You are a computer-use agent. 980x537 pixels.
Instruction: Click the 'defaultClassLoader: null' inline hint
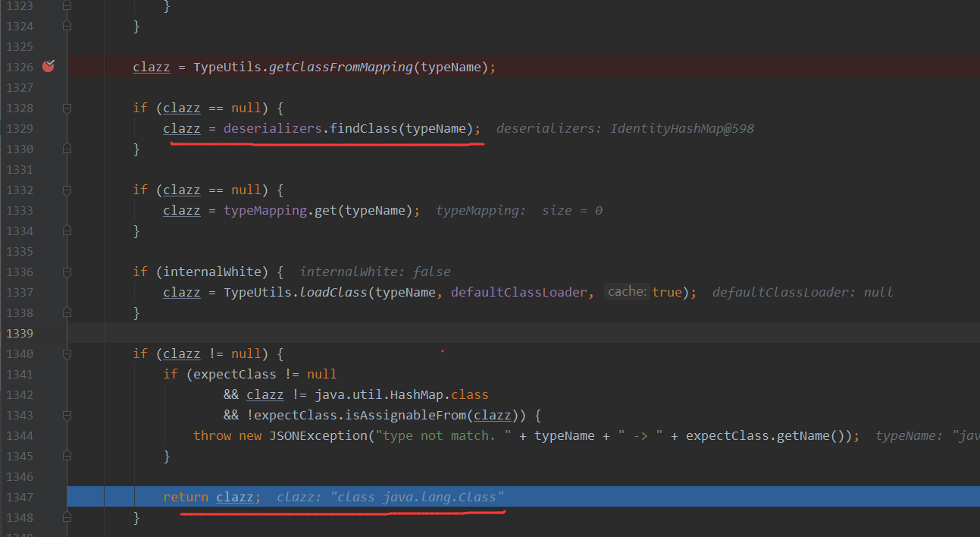(x=803, y=292)
